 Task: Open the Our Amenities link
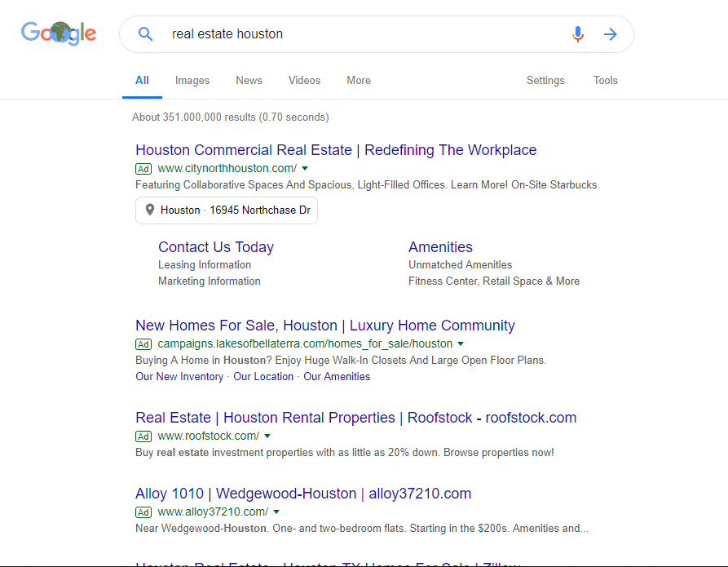pos(337,376)
